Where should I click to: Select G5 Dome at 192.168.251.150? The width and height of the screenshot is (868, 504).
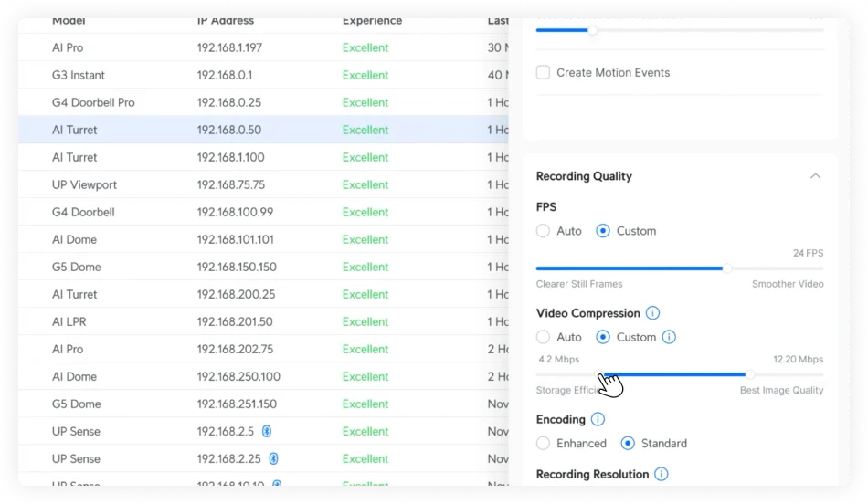[263, 404]
